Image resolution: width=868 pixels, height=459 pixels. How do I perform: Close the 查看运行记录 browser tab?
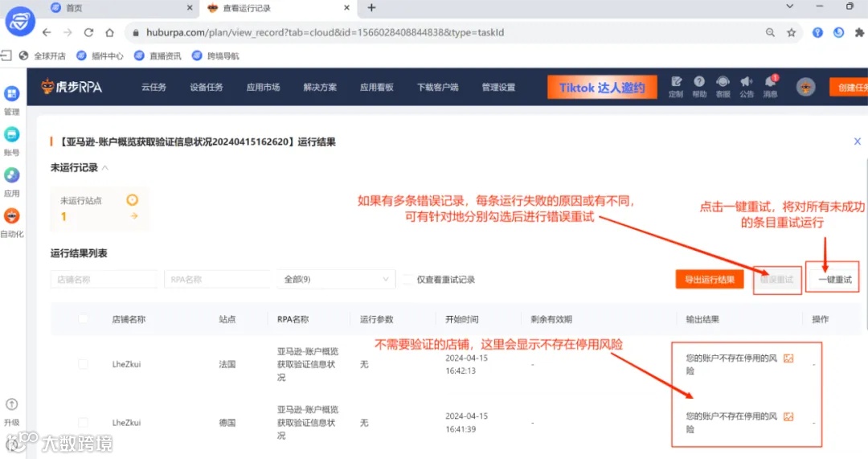coord(346,8)
